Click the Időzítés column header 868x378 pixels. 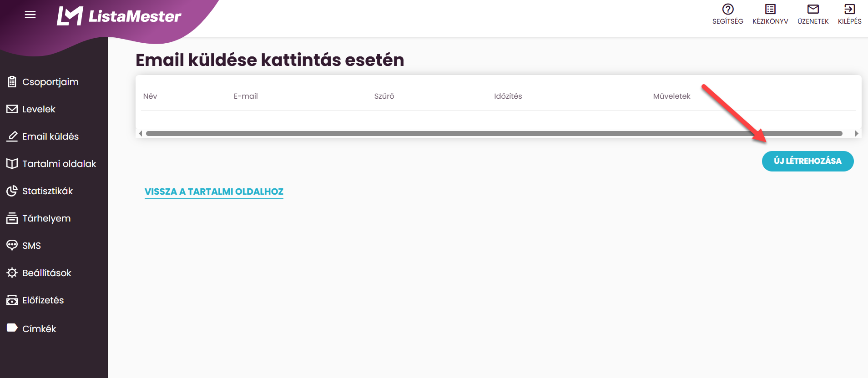(508, 96)
